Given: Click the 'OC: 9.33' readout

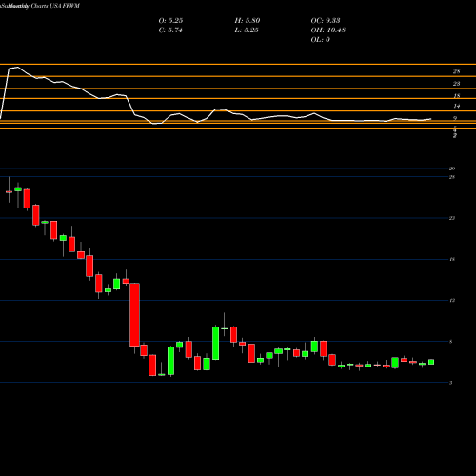Looking at the screenshot, I should tap(326, 20).
